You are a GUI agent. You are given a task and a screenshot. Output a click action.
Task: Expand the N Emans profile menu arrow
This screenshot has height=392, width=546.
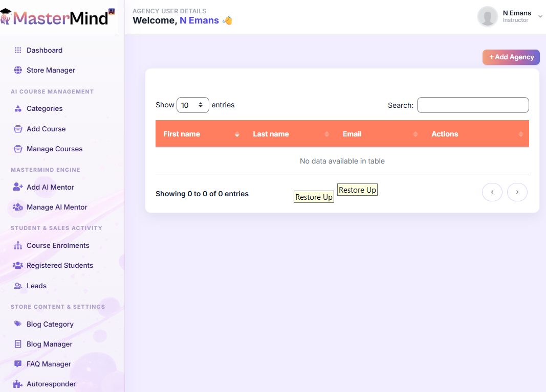(x=540, y=16)
